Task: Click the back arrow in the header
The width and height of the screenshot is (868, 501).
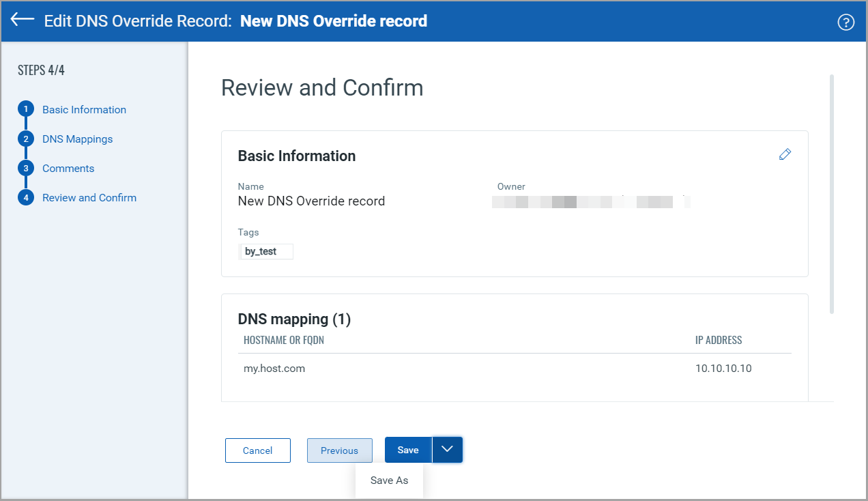Action: (x=21, y=20)
